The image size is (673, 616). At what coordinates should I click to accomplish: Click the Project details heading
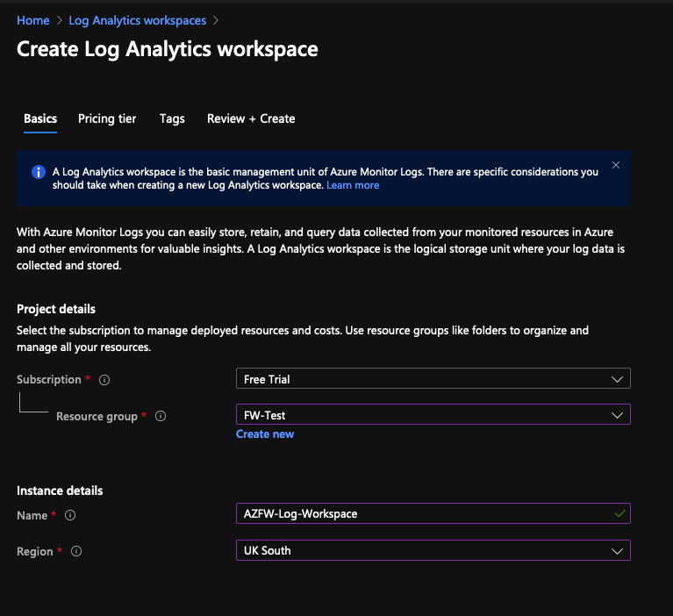click(56, 309)
